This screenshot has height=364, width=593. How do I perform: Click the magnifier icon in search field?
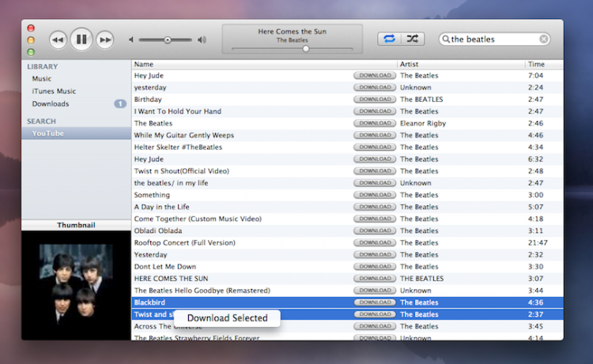(x=446, y=39)
